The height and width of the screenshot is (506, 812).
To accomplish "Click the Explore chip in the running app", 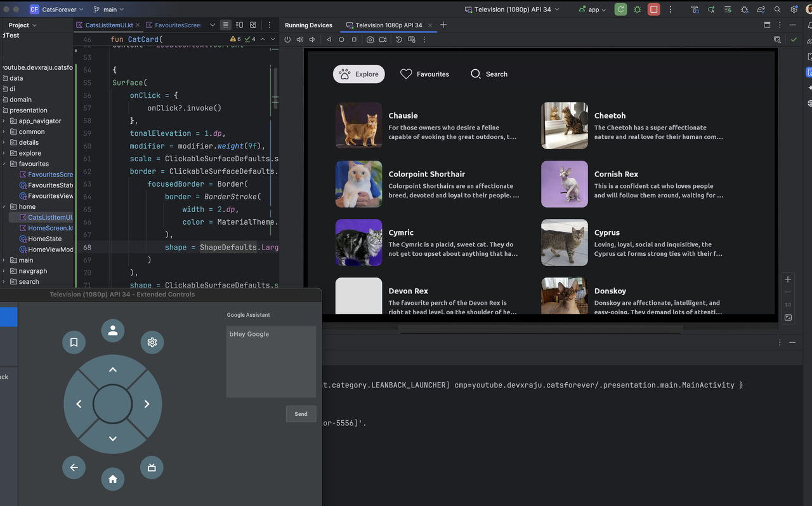I will coord(358,74).
